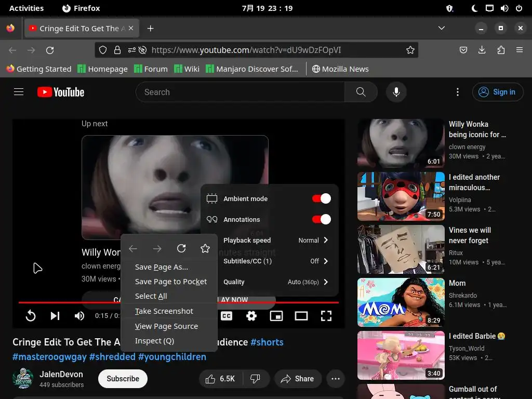Open more actions ellipsis under video
This screenshot has height=399, width=532.
coord(335,379)
